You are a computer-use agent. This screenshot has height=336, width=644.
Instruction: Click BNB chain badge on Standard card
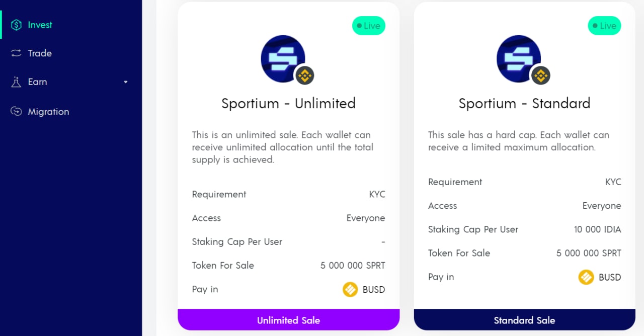coord(540,76)
